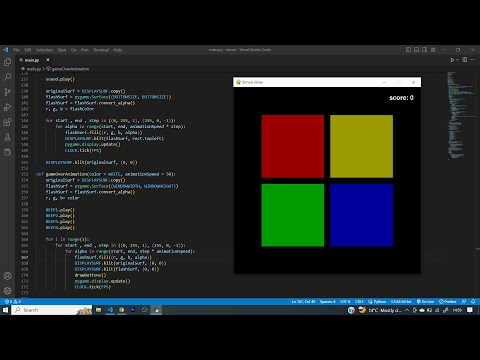Switch to VS Code taskbar icon

(110, 310)
